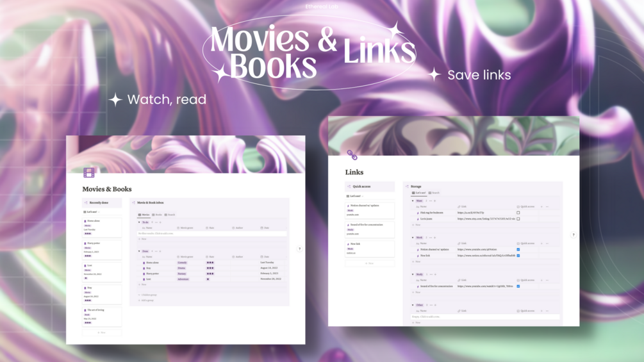Click the lightning icon of Levi's jeans row
The height and width of the screenshot is (362, 644).
pos(418,219)
